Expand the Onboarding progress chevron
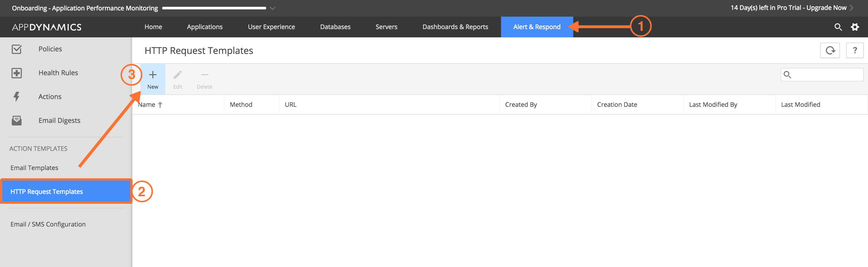The image size is (868, 267). pyautogui.click(x=272, y=8)
